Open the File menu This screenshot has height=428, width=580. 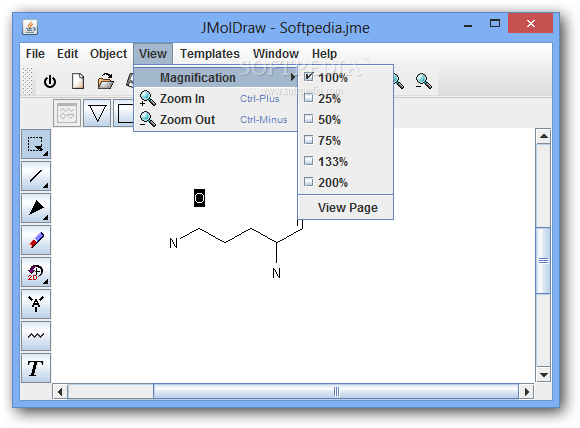click(35, 54)
